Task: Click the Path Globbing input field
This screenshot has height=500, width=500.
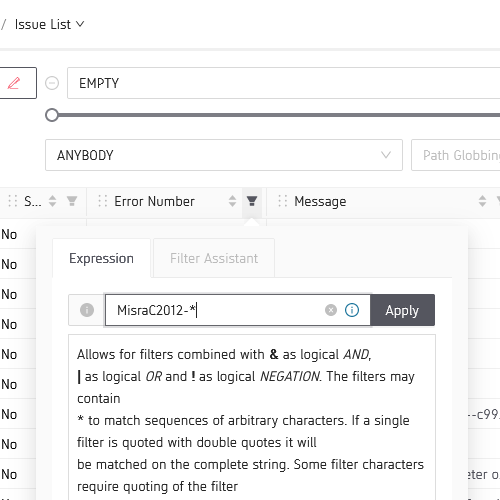Action: [456, 155]
